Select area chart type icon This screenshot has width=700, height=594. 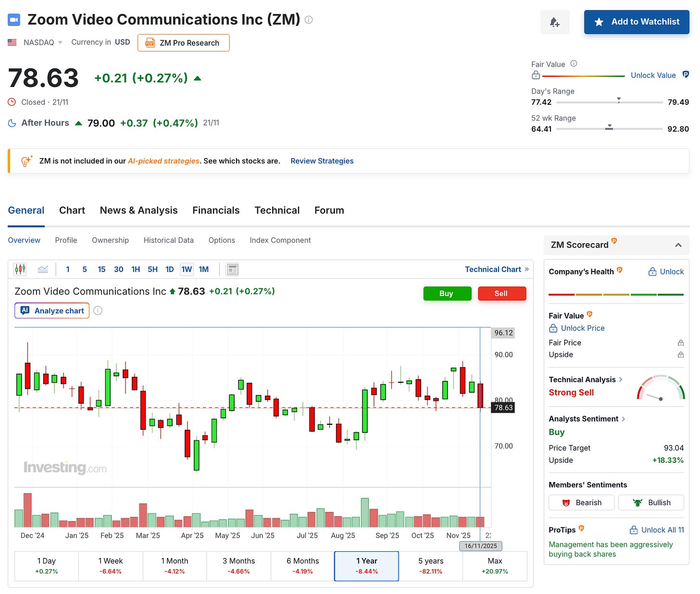click(43, 269)
